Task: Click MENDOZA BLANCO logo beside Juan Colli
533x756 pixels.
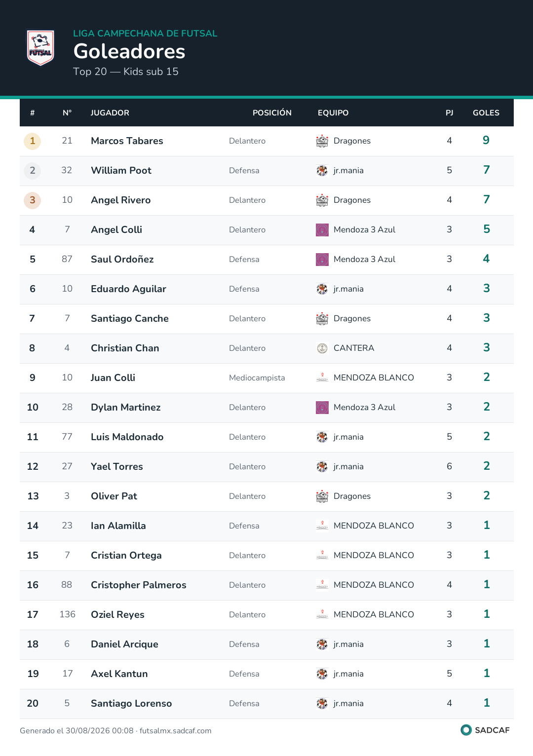Action: click(322, 378)
